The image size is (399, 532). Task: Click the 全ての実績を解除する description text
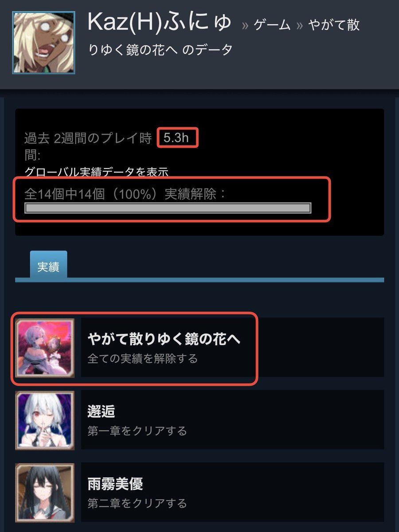(143, 358)
